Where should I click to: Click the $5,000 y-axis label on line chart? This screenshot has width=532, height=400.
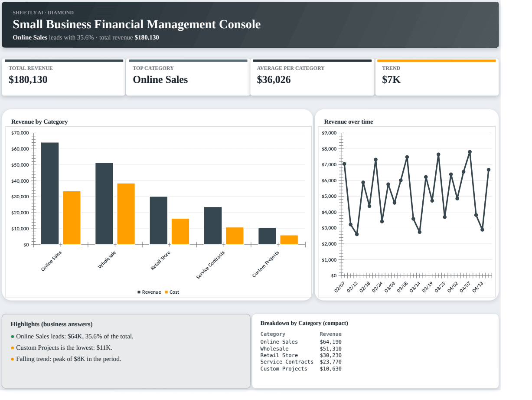pyautogui.click(x=330, y=197)
